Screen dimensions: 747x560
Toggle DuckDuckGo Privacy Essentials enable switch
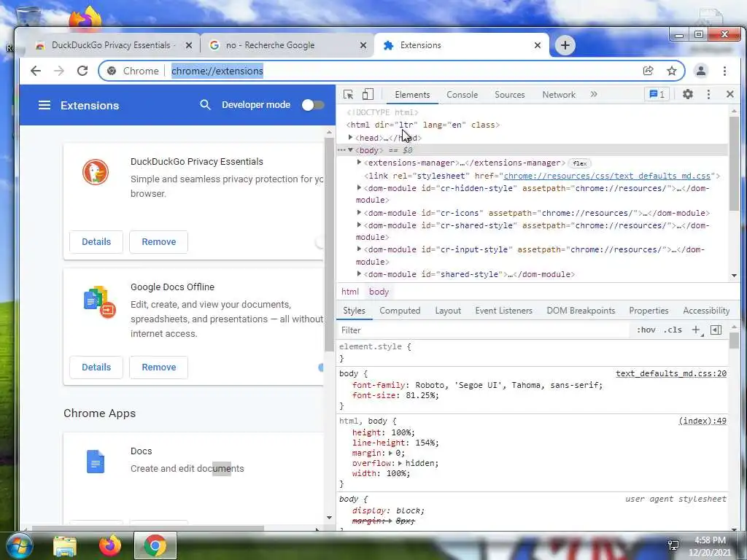(x=320, y=242)
